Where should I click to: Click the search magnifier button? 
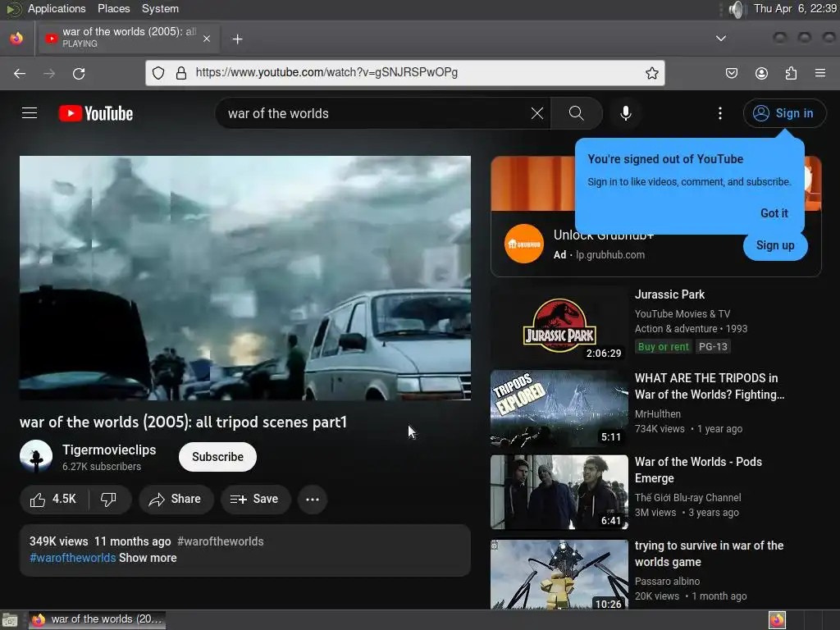click(x=577, y=113)
